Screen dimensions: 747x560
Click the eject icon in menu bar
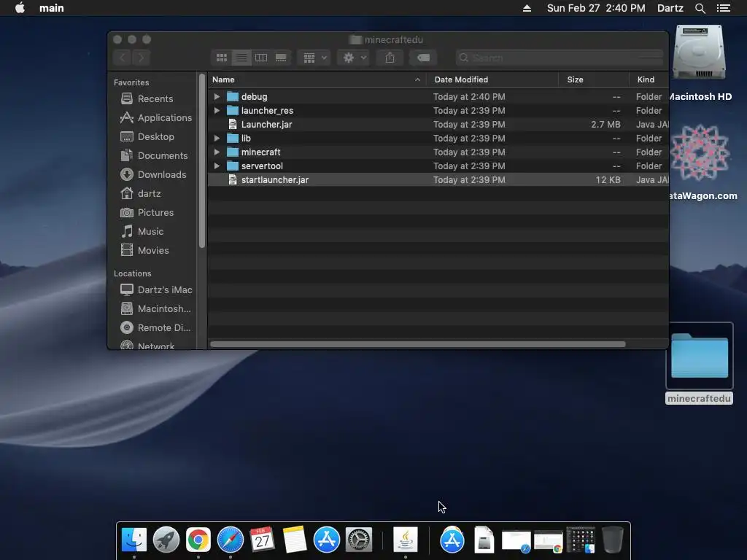[x=527, y=8]
